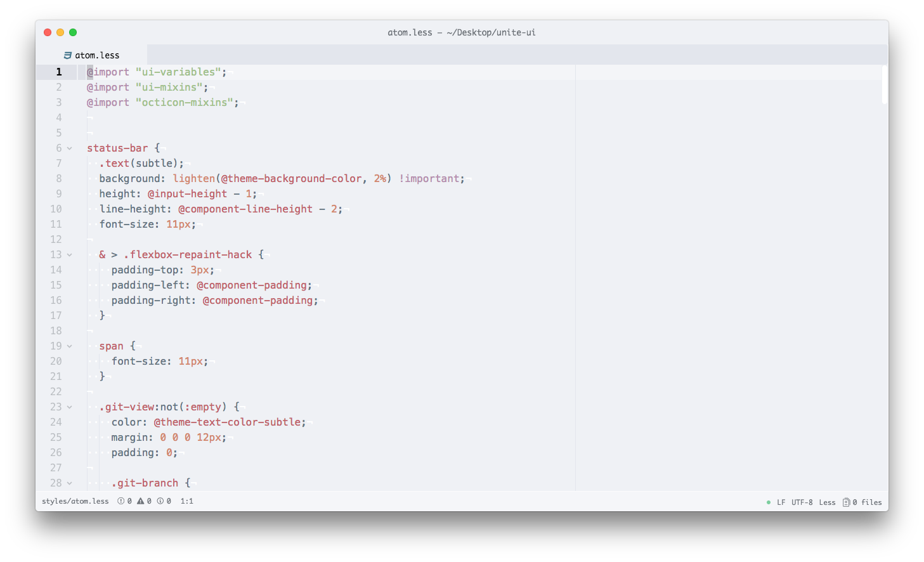This screenshot has height=562, width=924.
Task: Click the @theme-text-color-subtle variable
Action: pos(227,422)
